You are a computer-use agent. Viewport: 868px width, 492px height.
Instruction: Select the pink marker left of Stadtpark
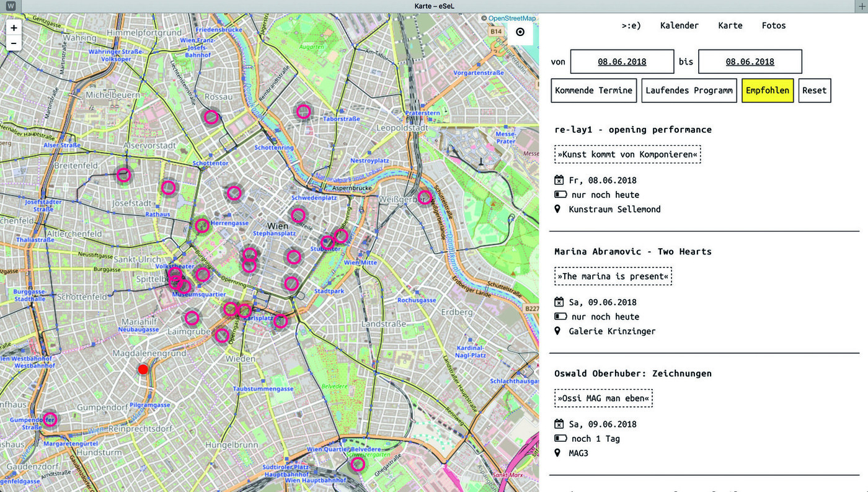click(x=291, y=284)
